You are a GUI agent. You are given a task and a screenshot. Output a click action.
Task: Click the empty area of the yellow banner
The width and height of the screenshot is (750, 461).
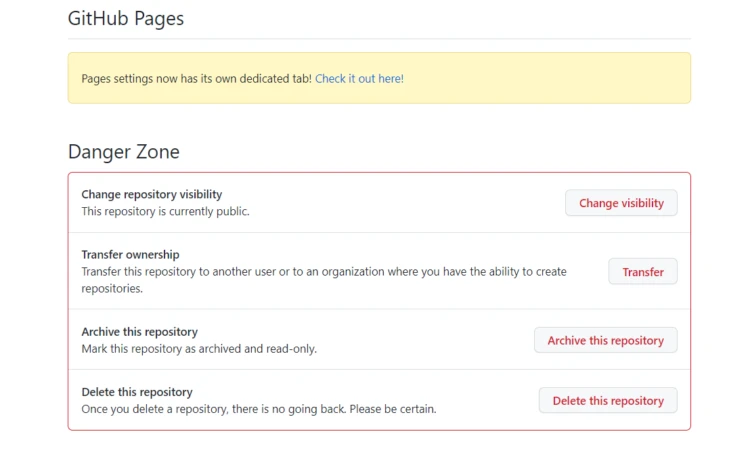tap(550, 78)
